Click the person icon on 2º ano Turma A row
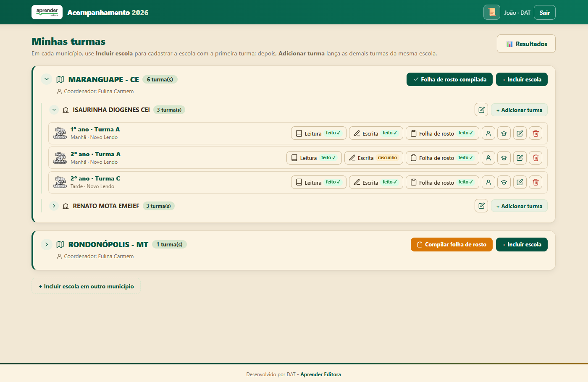Image resolution: width=588 pixels, height=382 pixels. [x=488, y=158]
